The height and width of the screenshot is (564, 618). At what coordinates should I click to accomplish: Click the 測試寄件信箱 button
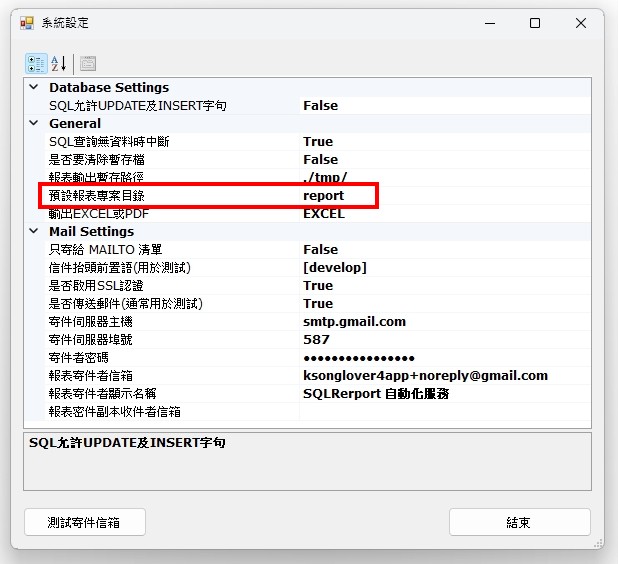[85, 522]
